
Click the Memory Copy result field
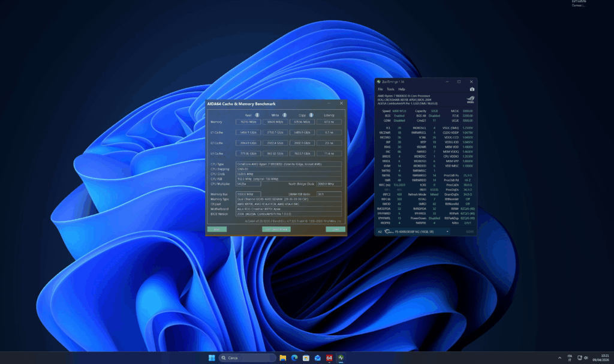[302, 122]
